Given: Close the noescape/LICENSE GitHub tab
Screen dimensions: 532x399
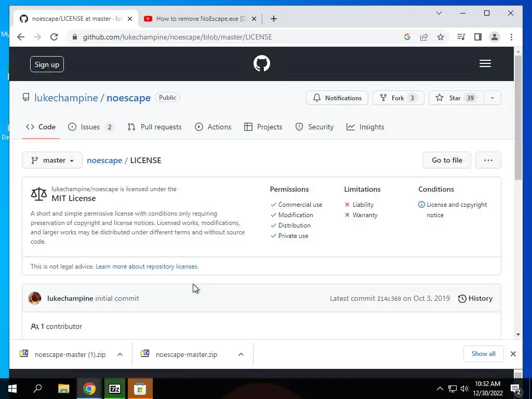Looking at the screenshot, I should [129, 19].
